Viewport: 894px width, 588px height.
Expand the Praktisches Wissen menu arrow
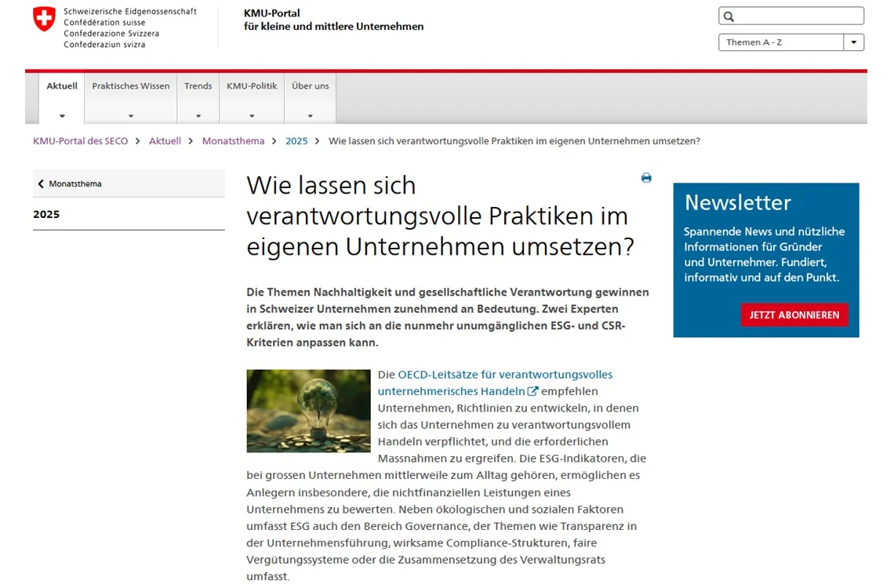coord(131,116)
